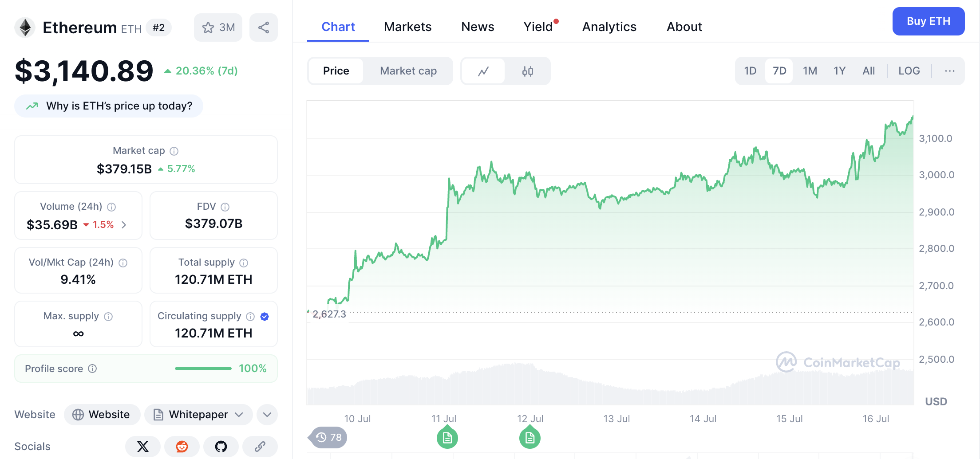The height and width of the screenshot is (459, 980).
Task: Click Market cap info icon
Action: pyautogui.click(x=174, y=151)
